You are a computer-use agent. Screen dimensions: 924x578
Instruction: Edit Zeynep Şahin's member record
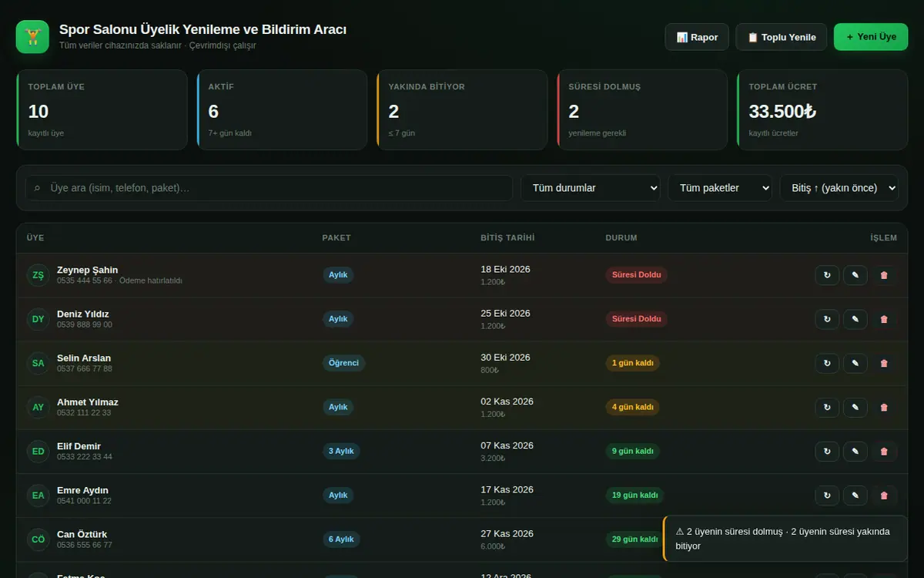point(855,275)
